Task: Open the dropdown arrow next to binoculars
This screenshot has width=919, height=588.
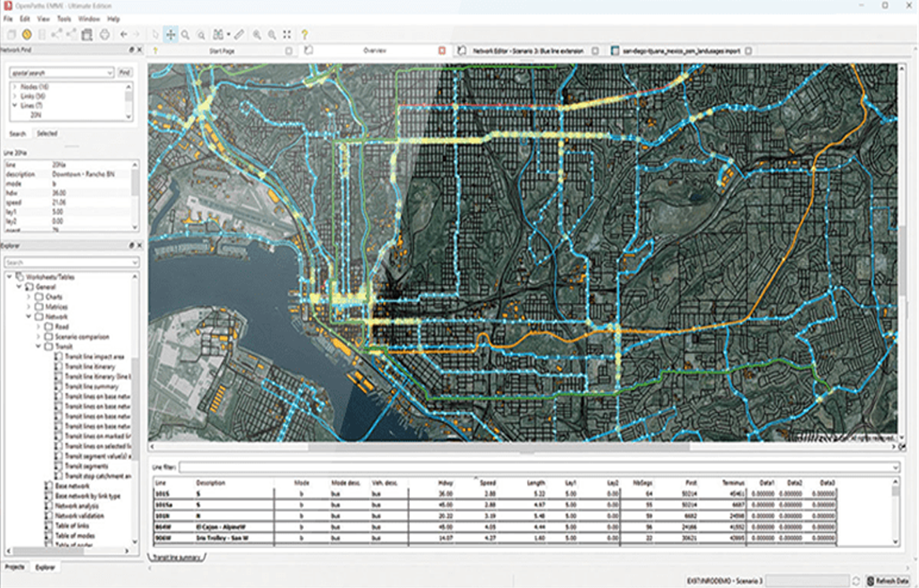Action: (x=228, y=35)
